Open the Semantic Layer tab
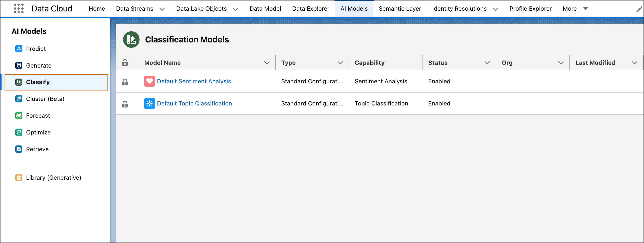Image resolution: width=644 pixels, height=243 pixels. (400, 9)
